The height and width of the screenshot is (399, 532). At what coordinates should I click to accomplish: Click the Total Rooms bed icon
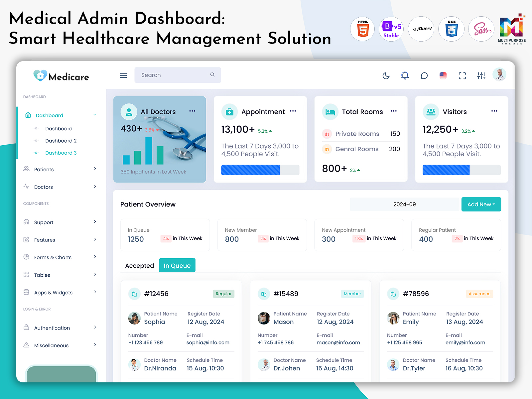(330, 112)
